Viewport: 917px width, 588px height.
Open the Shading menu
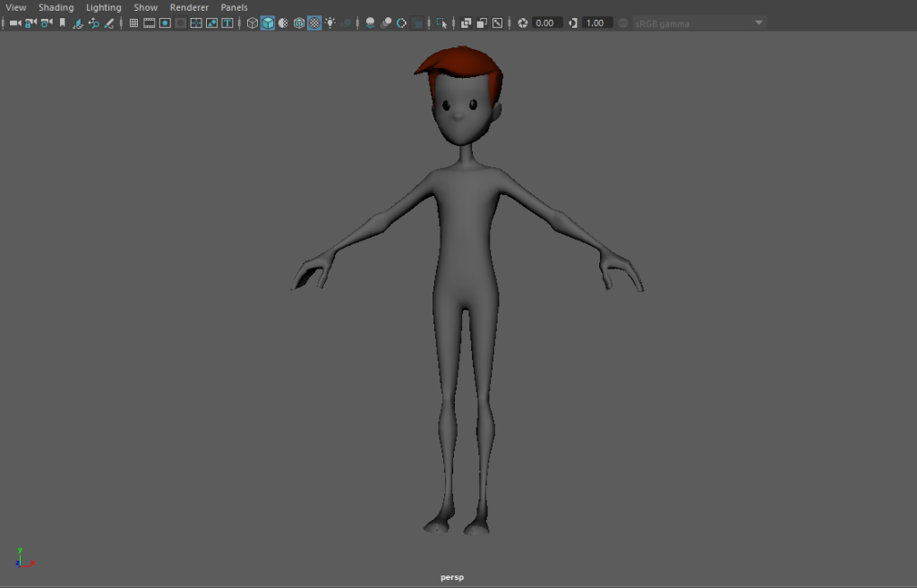click(x=56, y=7)
